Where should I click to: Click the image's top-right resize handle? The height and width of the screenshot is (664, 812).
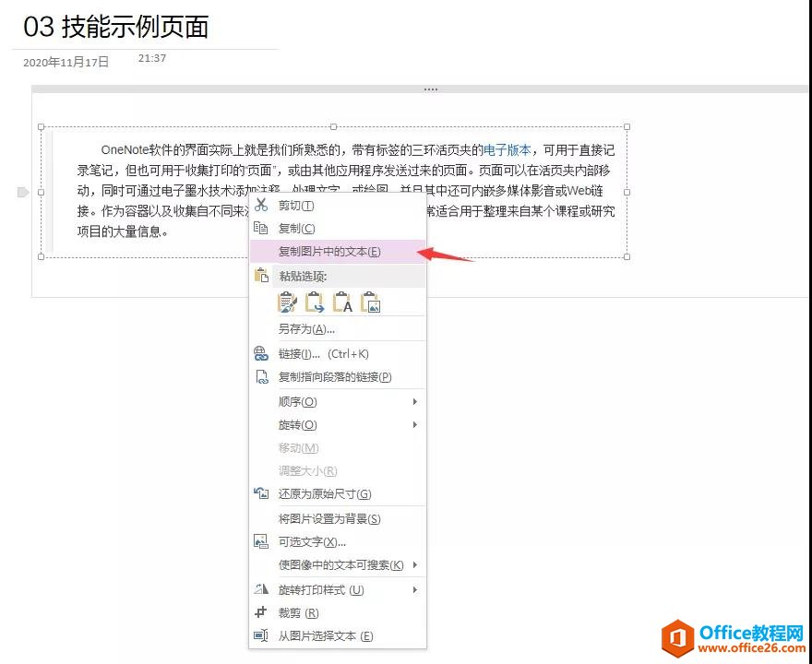pos(627,126)
